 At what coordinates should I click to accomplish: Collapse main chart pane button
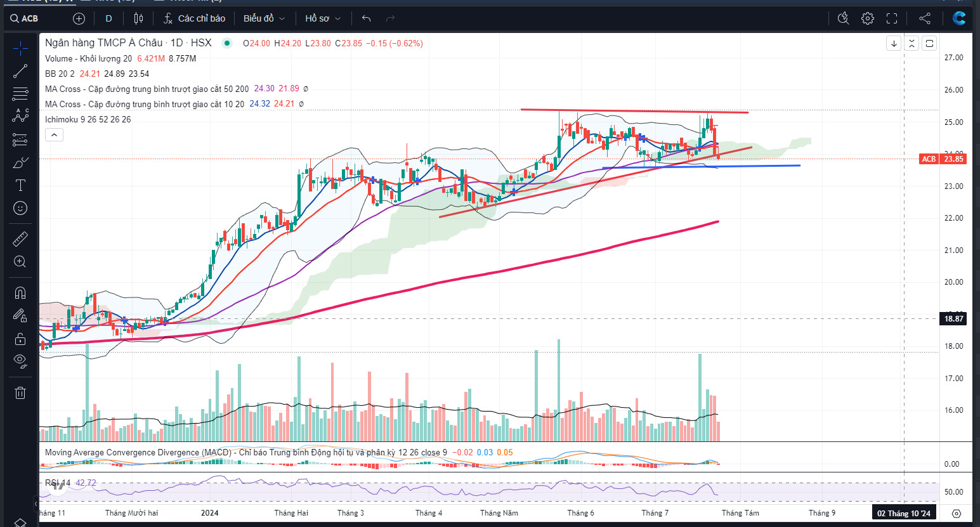click(x=911, y=43)
